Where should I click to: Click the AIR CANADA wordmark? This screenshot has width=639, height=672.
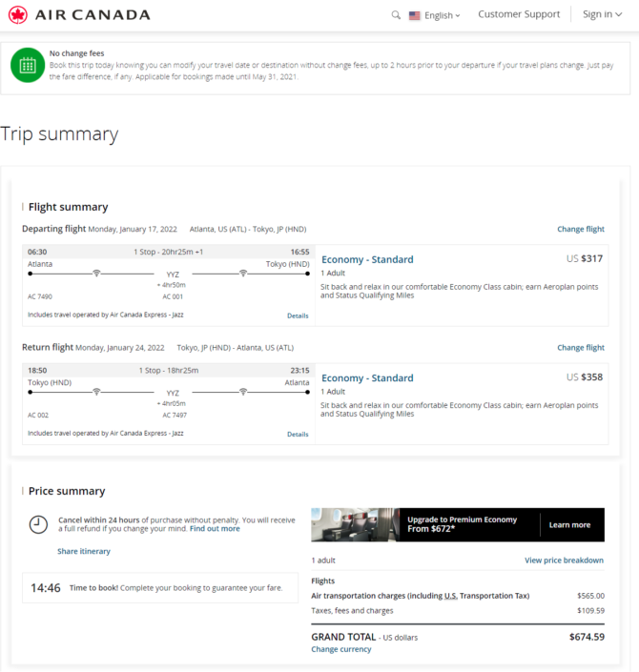[x=93, y=15]
